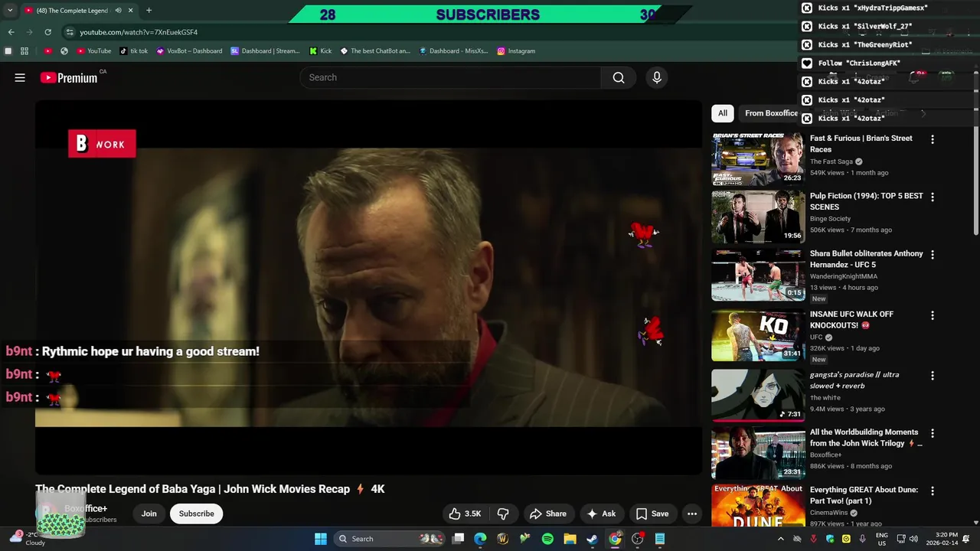Go to YouTube Premium home logo
This screenshot has width=980, height=551.
click(69, 77)
